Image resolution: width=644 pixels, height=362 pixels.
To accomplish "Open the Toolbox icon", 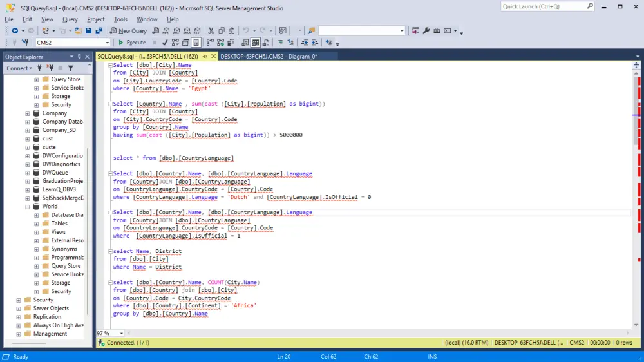I will point(437,31).
